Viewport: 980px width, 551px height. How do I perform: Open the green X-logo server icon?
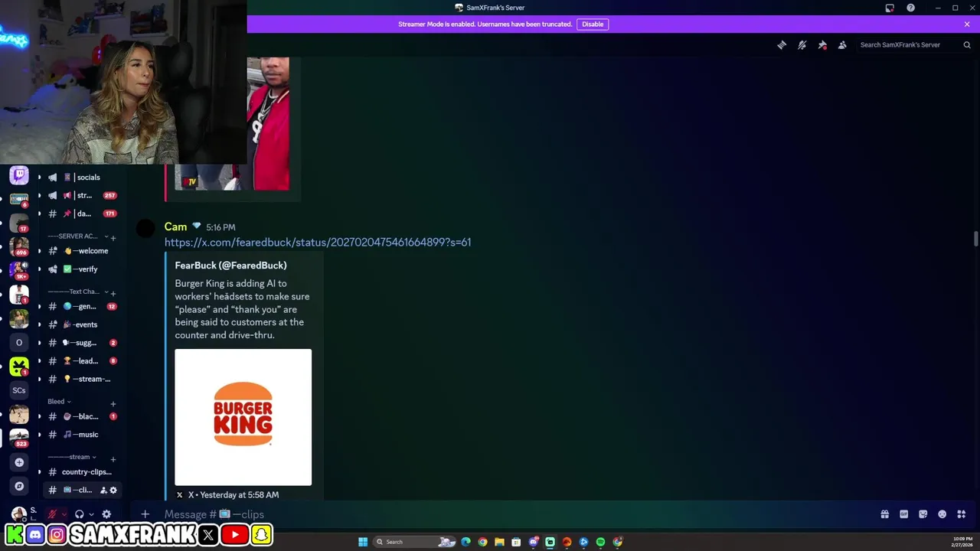(19, 367)
